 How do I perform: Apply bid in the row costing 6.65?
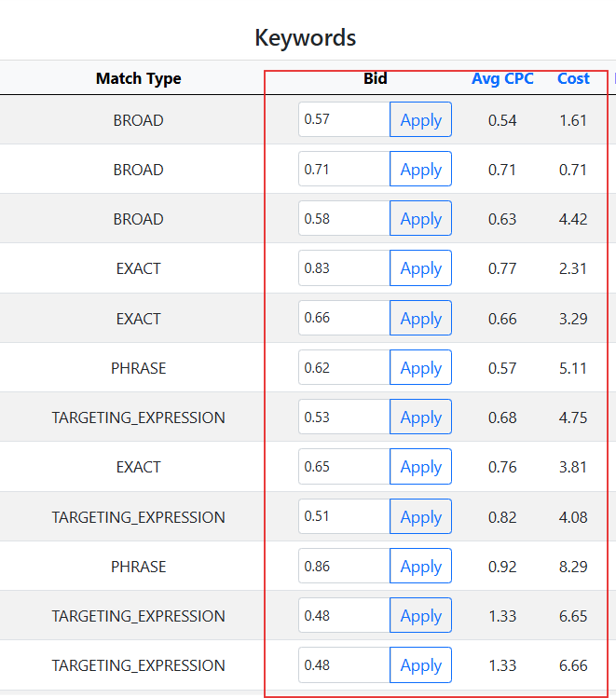(420, 616)
